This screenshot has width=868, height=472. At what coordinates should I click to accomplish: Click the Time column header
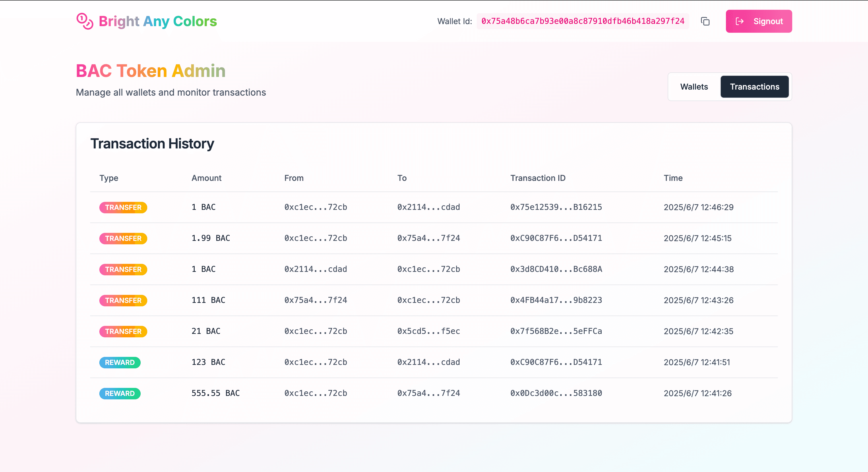pos(673,178)
